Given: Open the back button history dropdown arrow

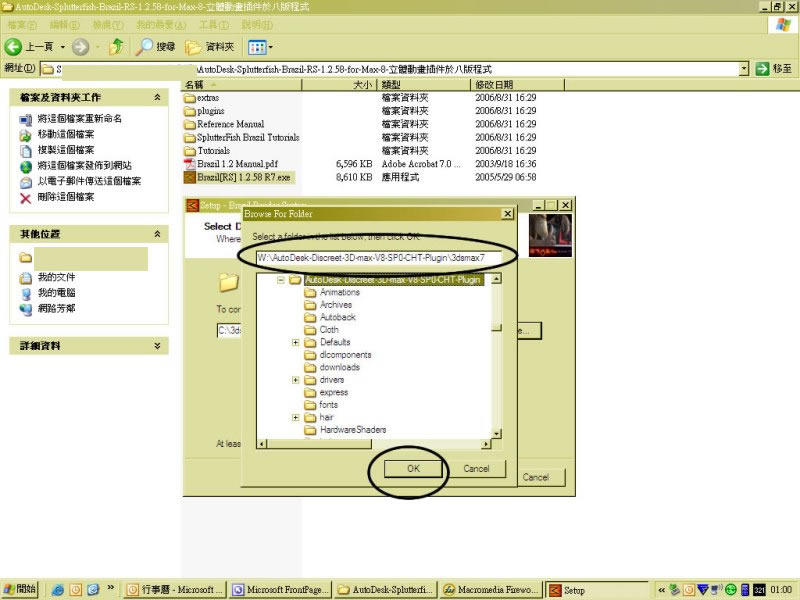Looking at the screenshot, I should pos(63,47).
